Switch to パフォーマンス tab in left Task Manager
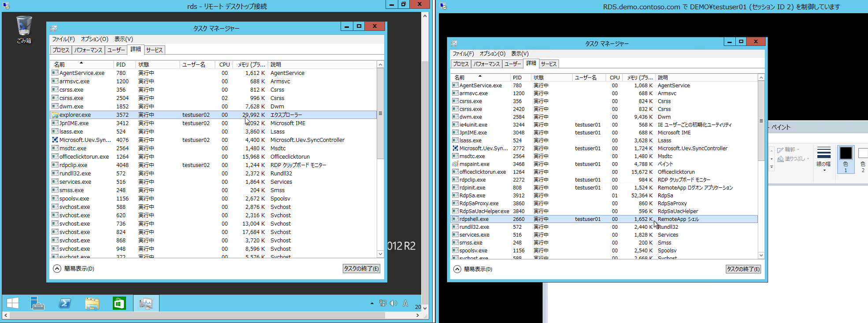Image resolution: width=868 pixels, height=323 pixels. pyautogui.click(x=88, y=50)
